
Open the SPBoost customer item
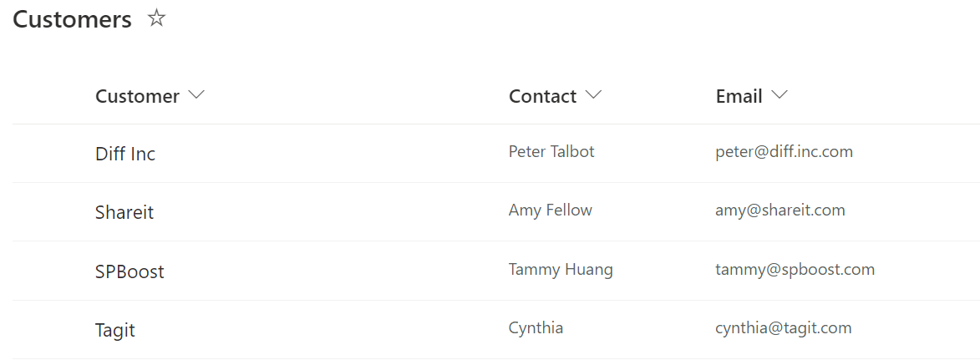(x=129, y=271)
